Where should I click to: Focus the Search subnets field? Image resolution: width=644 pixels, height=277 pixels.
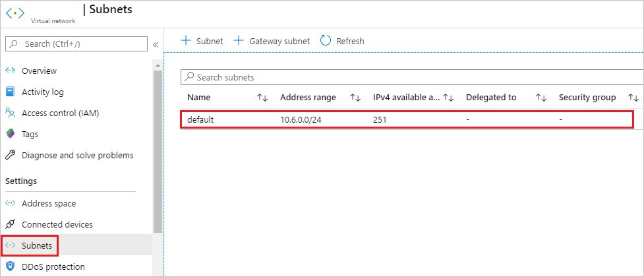click(413, 77)
